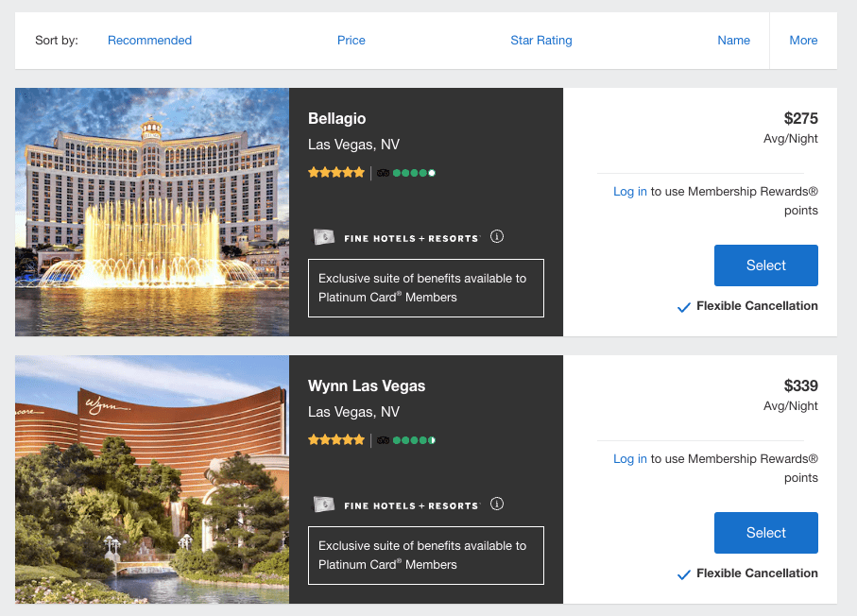
Task: Open the More sorting options
Action: (x=802, y=40)
